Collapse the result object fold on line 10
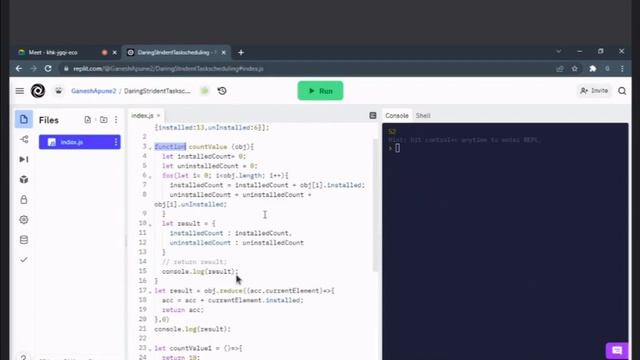Screen dimensions: 640x360 (150, 224)
